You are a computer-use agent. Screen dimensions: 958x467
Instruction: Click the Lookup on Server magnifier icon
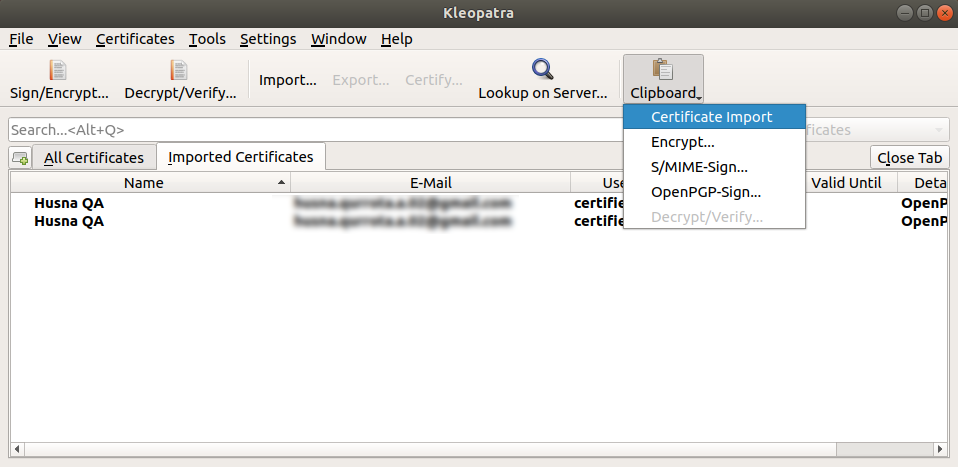(542, 70)
